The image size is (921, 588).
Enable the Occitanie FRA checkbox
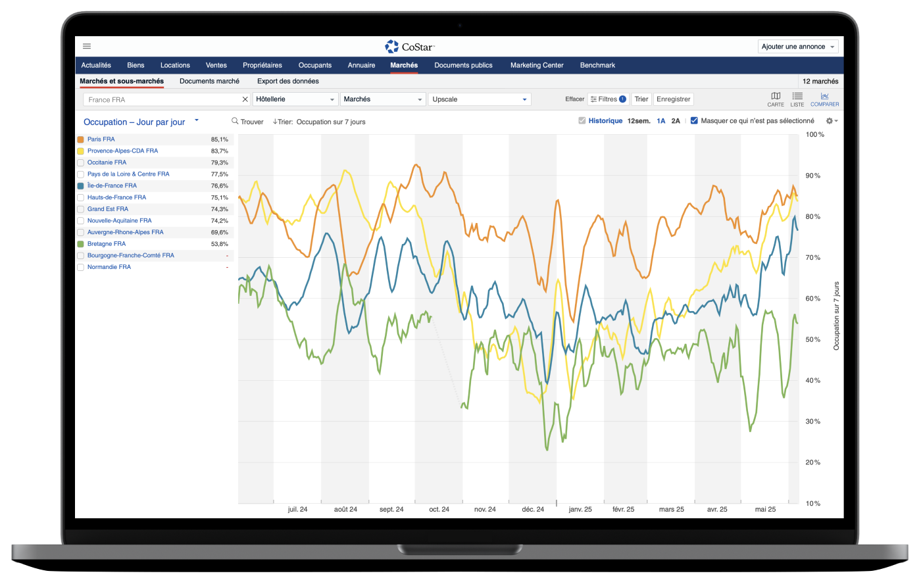pyautogui.click(x=80, y=162)
